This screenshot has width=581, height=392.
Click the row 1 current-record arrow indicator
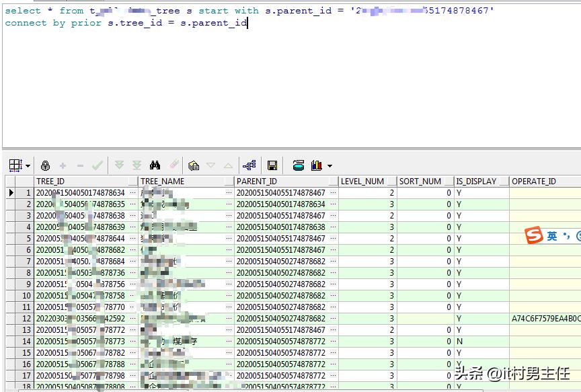[x=11, y=193]
